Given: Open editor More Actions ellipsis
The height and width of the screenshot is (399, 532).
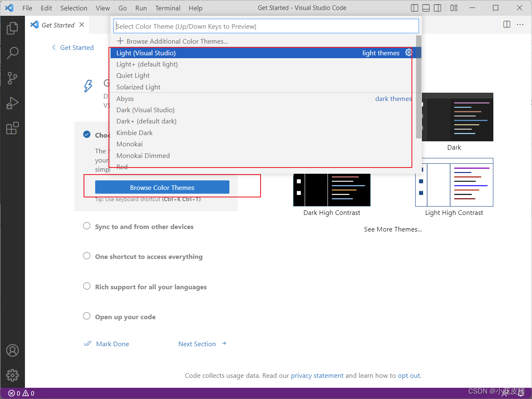Looking at the screenshot, I should click(x=520, y=25).
